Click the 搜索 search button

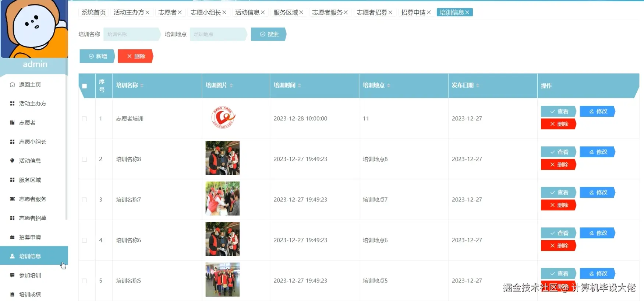(x=269, y=34)
